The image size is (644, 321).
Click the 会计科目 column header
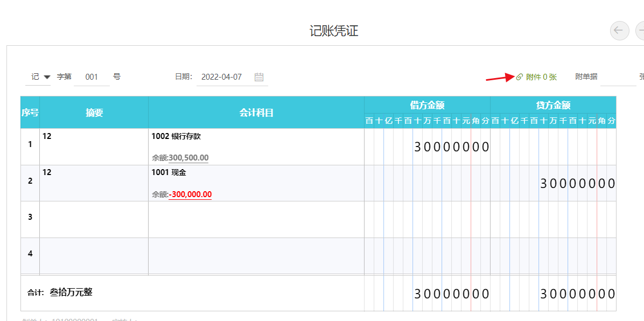tap(256, 113)
